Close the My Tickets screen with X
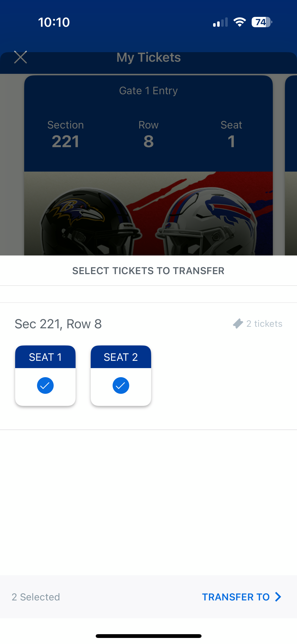Screen dimensions: 297x644 point(20,57)
